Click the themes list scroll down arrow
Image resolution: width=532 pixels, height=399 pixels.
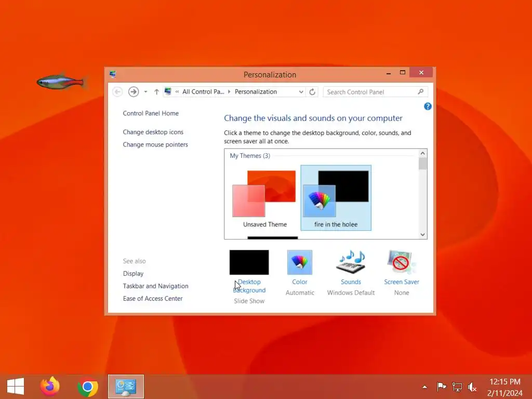pos(422,234)
